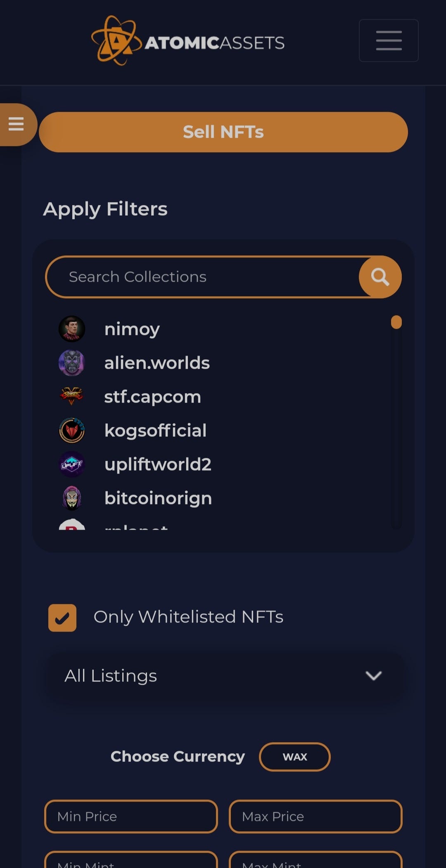Click the collections list scrollbar handle
Image resolution: width=446 pixels, height=868 pixels.
click(396, 322)
